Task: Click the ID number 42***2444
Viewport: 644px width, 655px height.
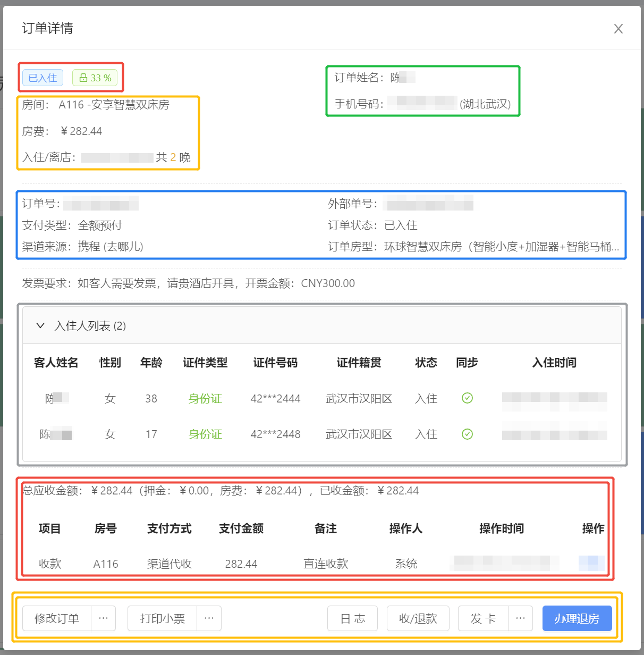Action: click(275, 399)
